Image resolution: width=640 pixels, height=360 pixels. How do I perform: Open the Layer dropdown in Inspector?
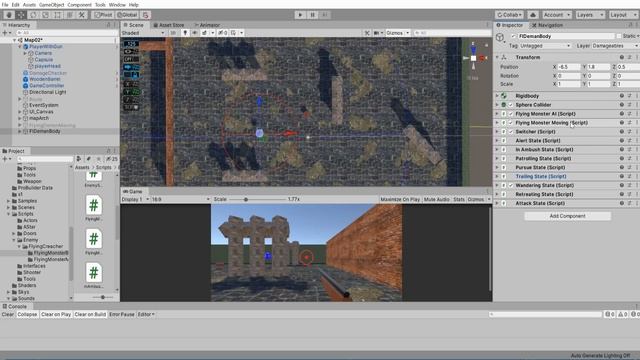coord(615,46)
